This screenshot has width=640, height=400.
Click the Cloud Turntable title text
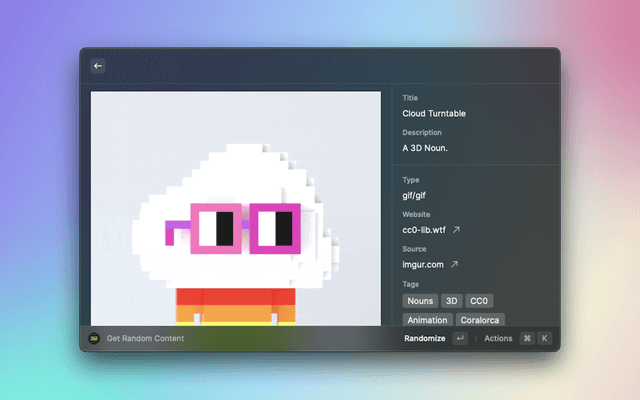(x=434, y=114)
